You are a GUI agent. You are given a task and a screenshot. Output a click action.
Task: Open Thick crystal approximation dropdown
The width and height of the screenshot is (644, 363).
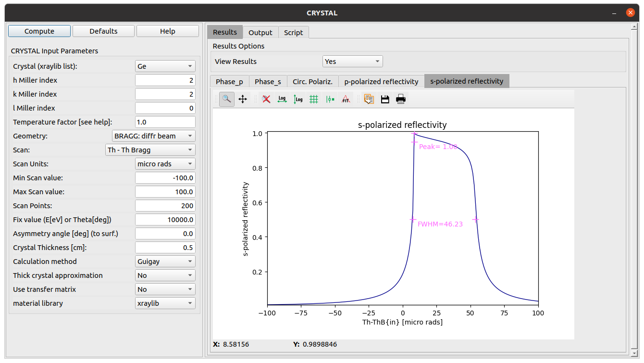coord(165,275)
